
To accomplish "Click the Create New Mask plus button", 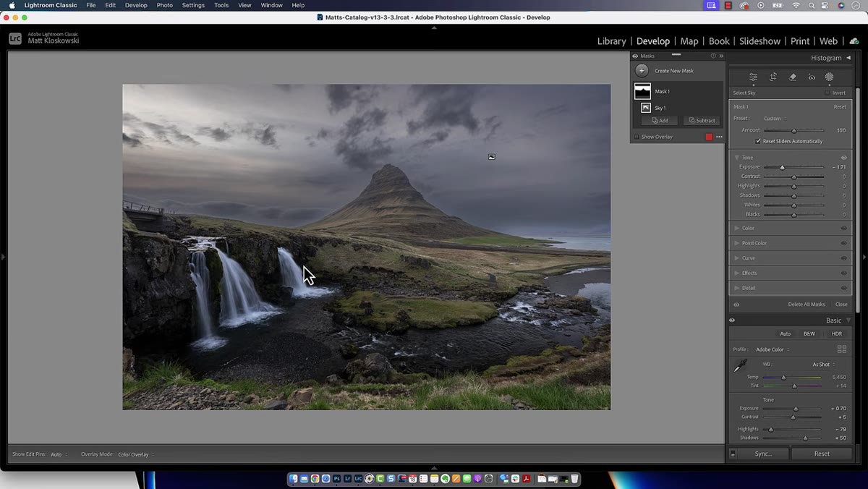I will coord(642,70).
